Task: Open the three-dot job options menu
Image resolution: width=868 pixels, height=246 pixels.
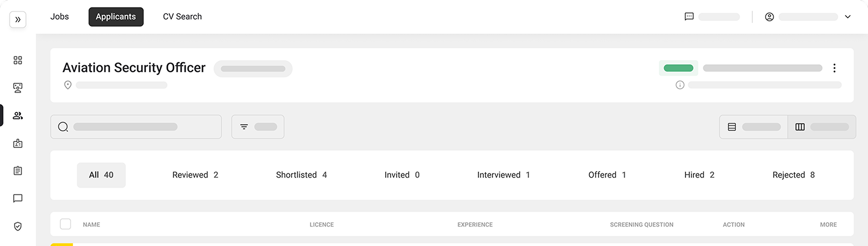Action: (834, 68)
